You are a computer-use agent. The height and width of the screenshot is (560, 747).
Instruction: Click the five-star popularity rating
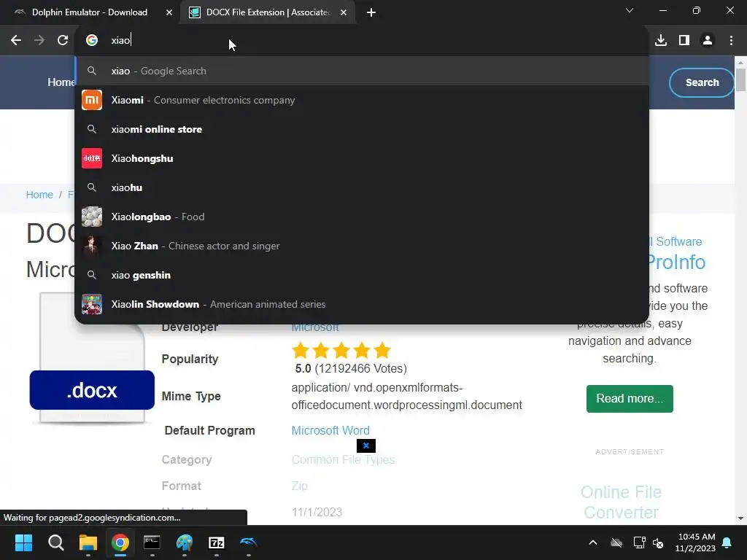[x=341, y=351]
